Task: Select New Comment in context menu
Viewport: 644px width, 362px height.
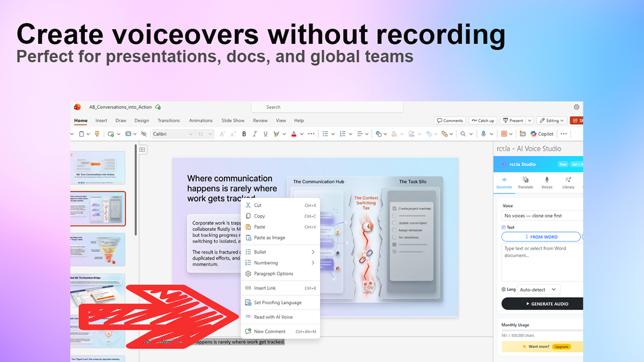Action: coord(280,331)
